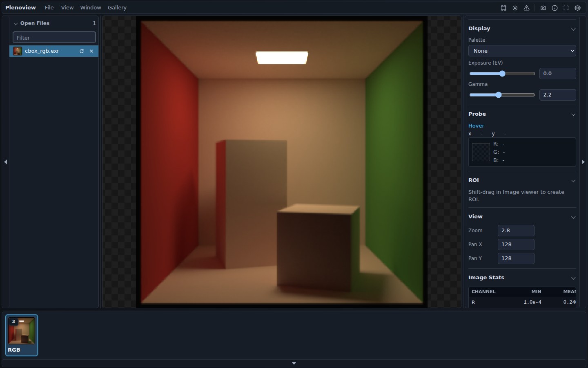Click the Zoom field showing 2.8
This screenshot has height=368, width=588.
[516, 231]
